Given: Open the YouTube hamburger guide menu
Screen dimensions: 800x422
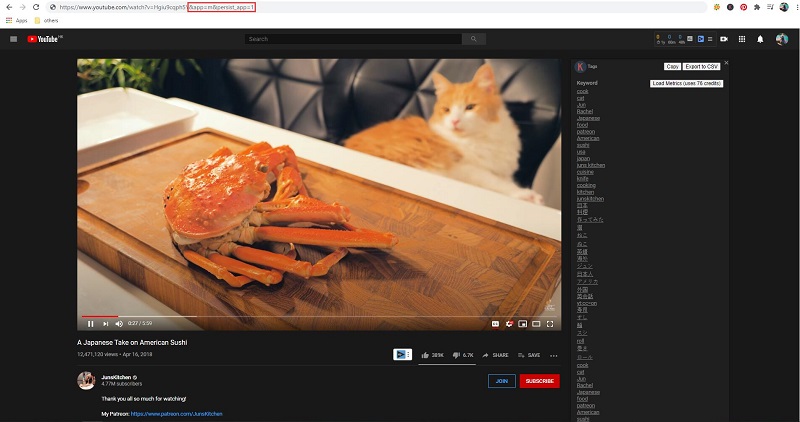Looking at the screenshot, I should click(x=13, y=39).
